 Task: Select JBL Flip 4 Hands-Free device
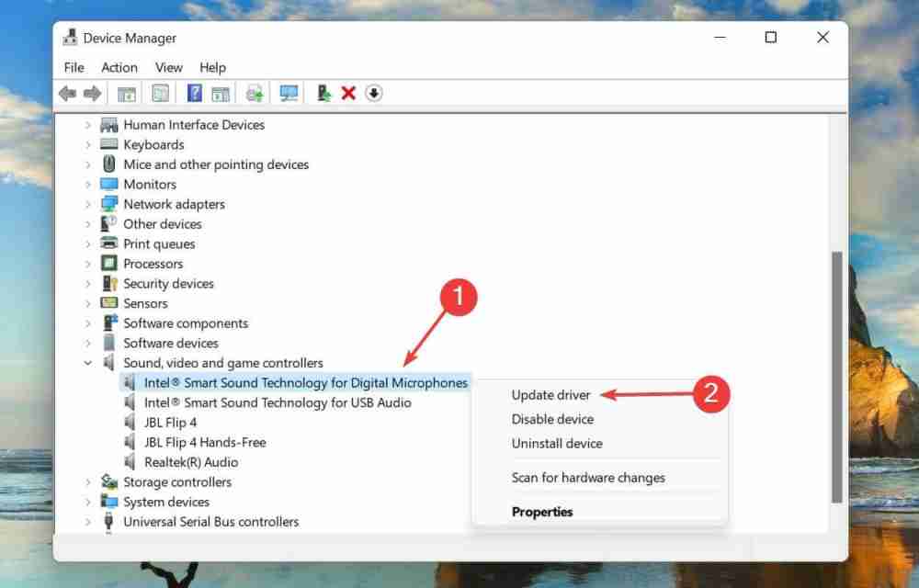point(205,442)
